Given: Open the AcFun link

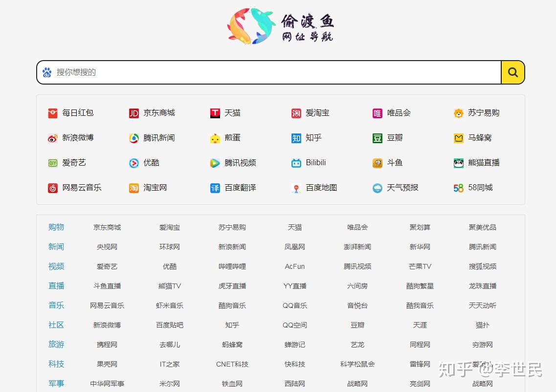Looking at the screenshot, I should pos(295,266).
